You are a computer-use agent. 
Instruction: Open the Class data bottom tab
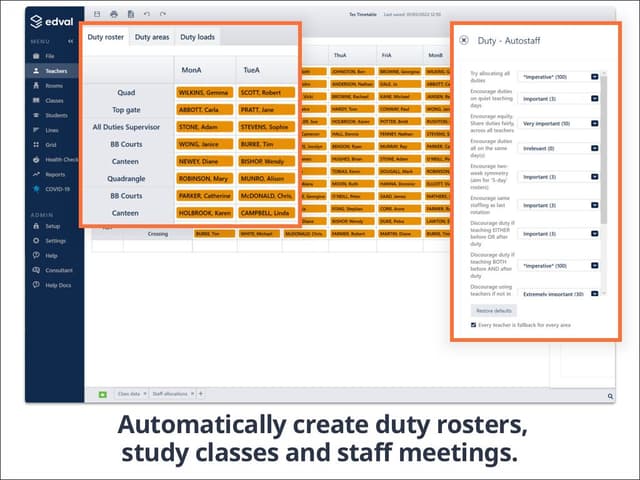[x=129, y=396]
